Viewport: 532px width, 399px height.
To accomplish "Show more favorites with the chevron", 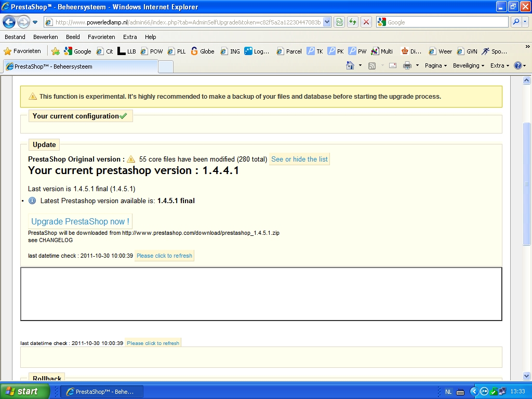I will (527, 47).
